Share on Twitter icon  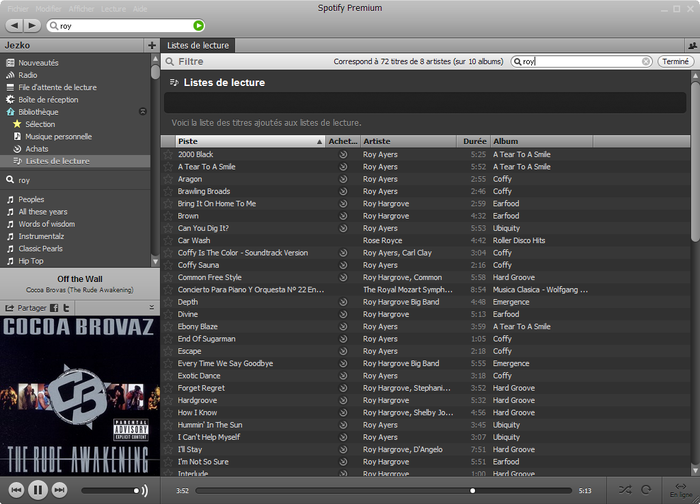(66, 308)
